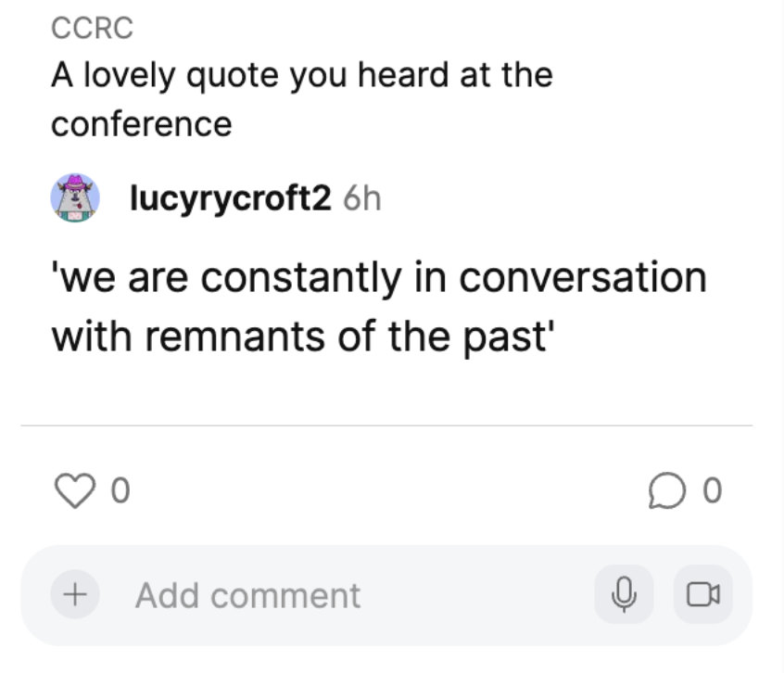Open the lucyrycroft2 username link
784x673 pixels.
(x=230, y=198)
